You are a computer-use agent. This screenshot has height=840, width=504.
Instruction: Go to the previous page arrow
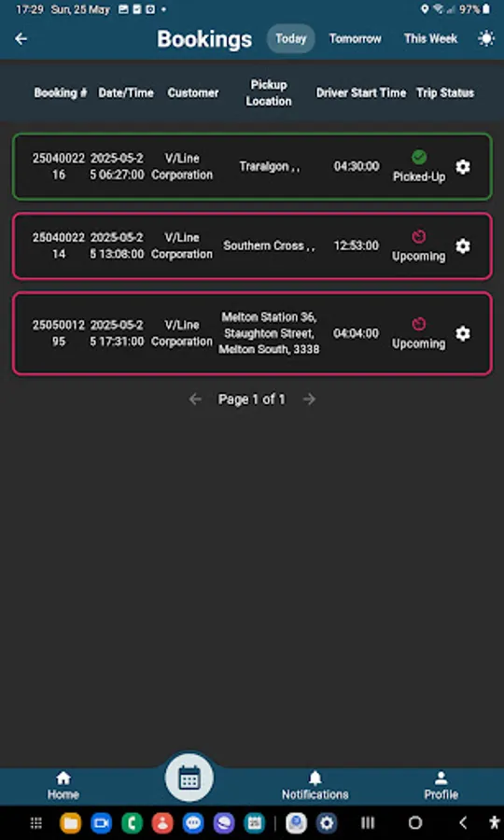[x=195, y=399]
